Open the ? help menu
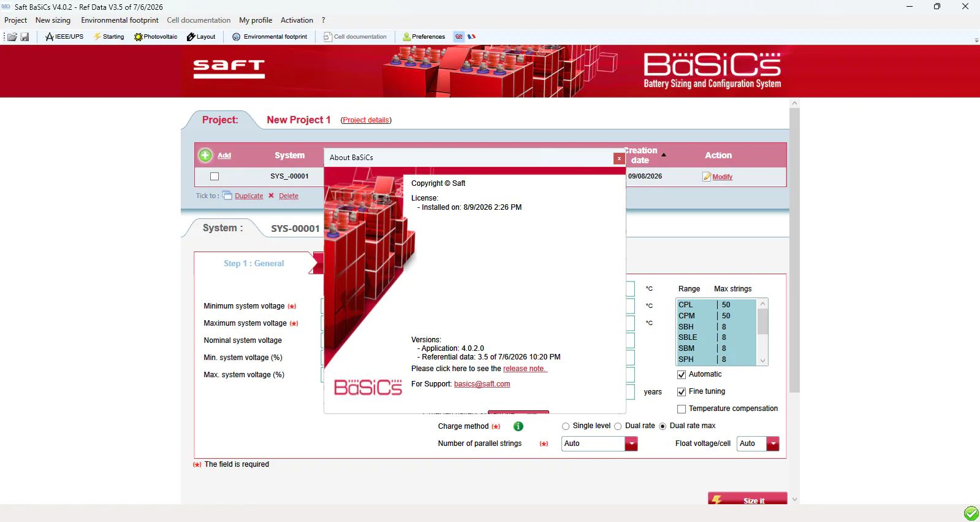 coord(324,20)
